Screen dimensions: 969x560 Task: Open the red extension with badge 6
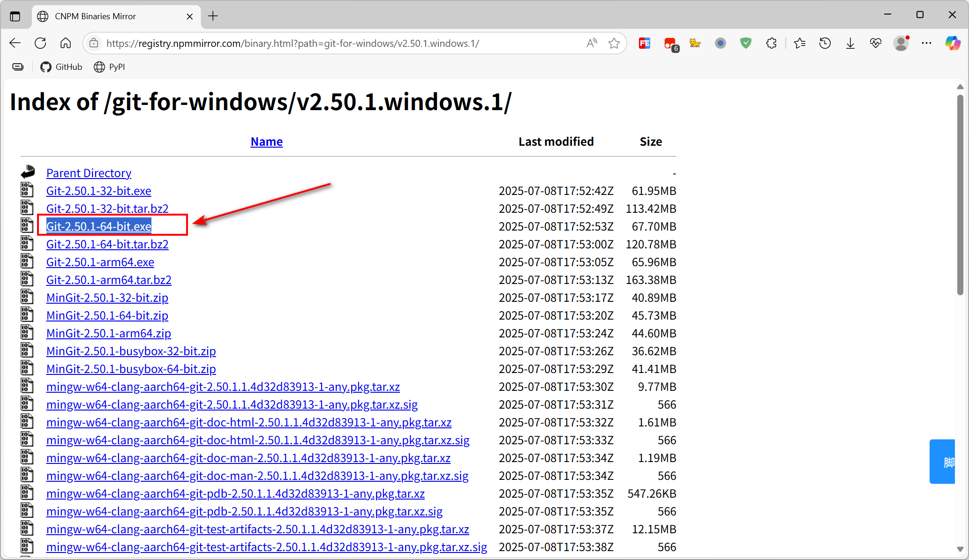point(671,44)
